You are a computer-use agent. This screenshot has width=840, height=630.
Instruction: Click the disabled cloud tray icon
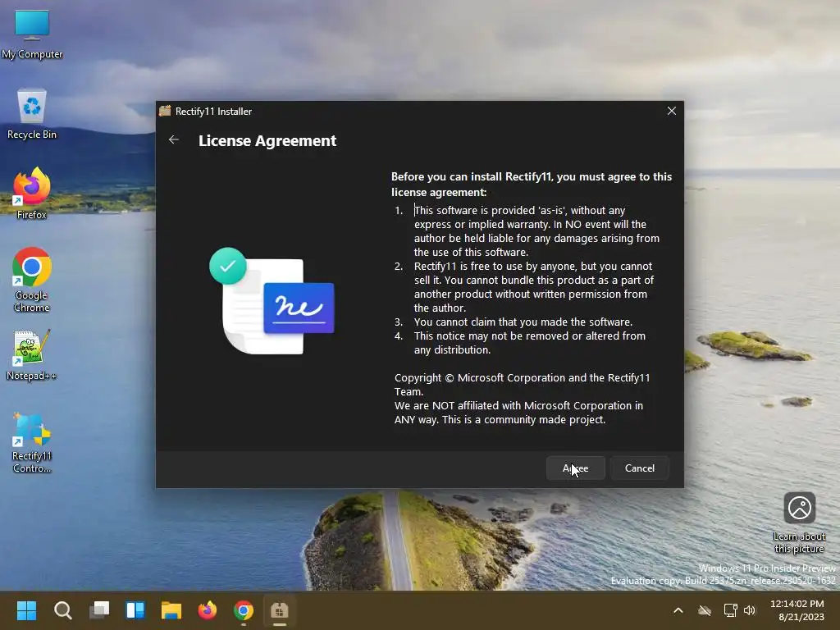tap(705, 610)
